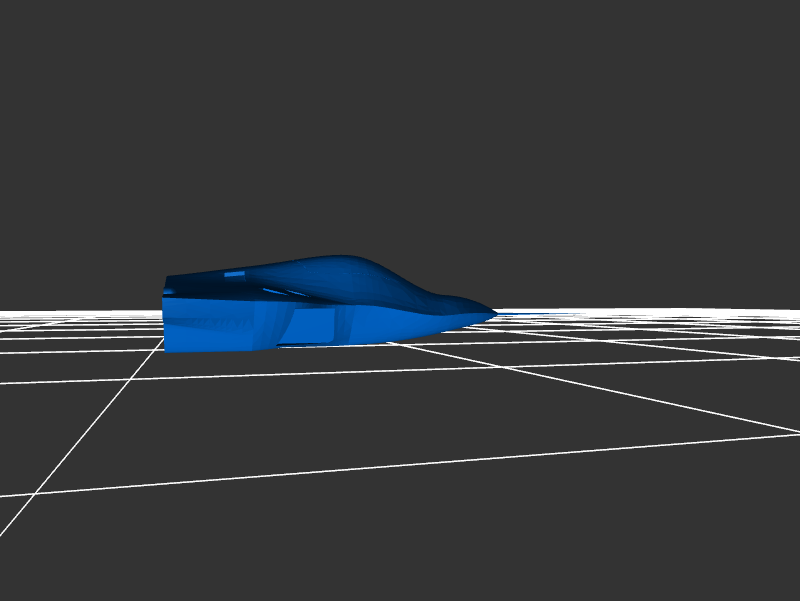Image resolution: width=800 pixels, height=601 pixels.
Task: Click the empty dark background above the model
Action: [400, 120]
